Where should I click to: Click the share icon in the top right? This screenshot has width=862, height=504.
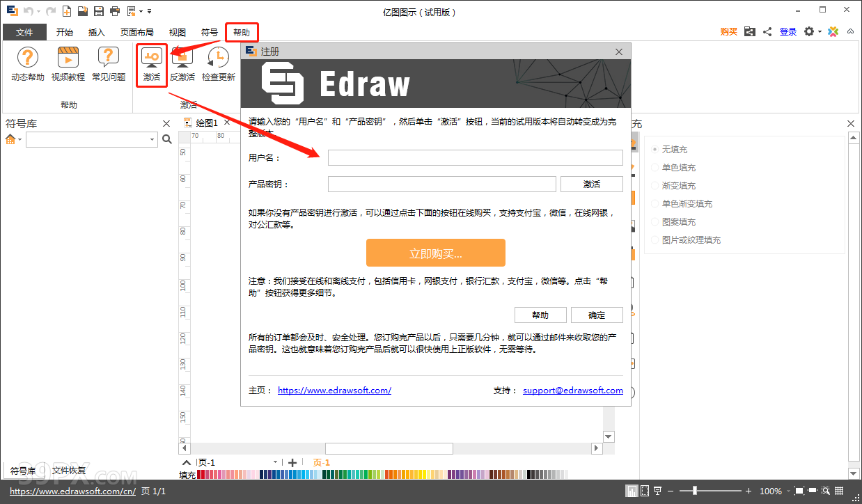[767, 32]
